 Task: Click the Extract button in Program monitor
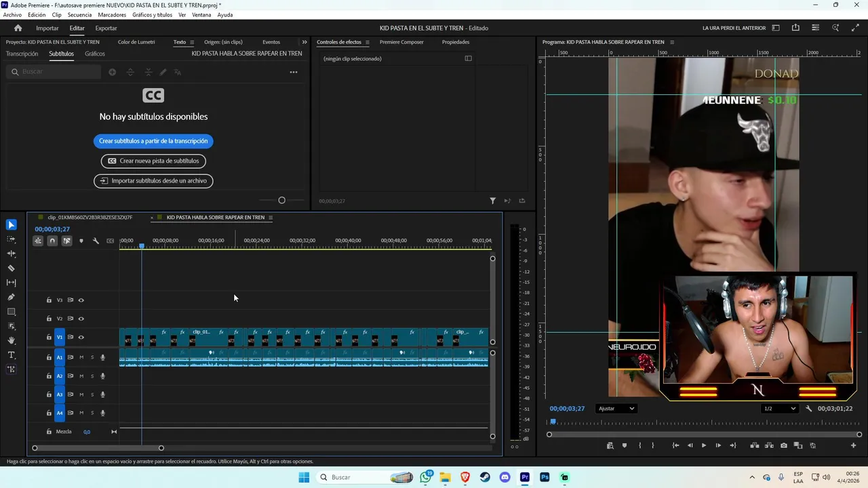point(770,445)
